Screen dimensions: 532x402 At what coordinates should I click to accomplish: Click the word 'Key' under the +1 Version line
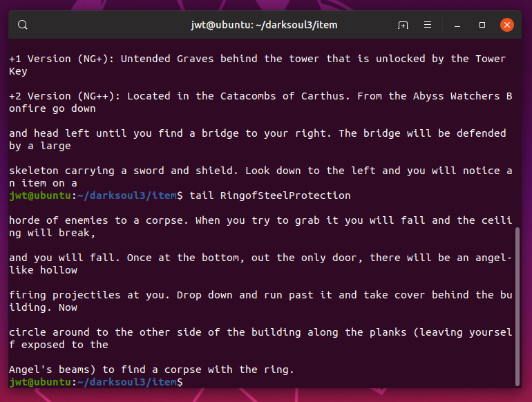(x=19, y=71)
